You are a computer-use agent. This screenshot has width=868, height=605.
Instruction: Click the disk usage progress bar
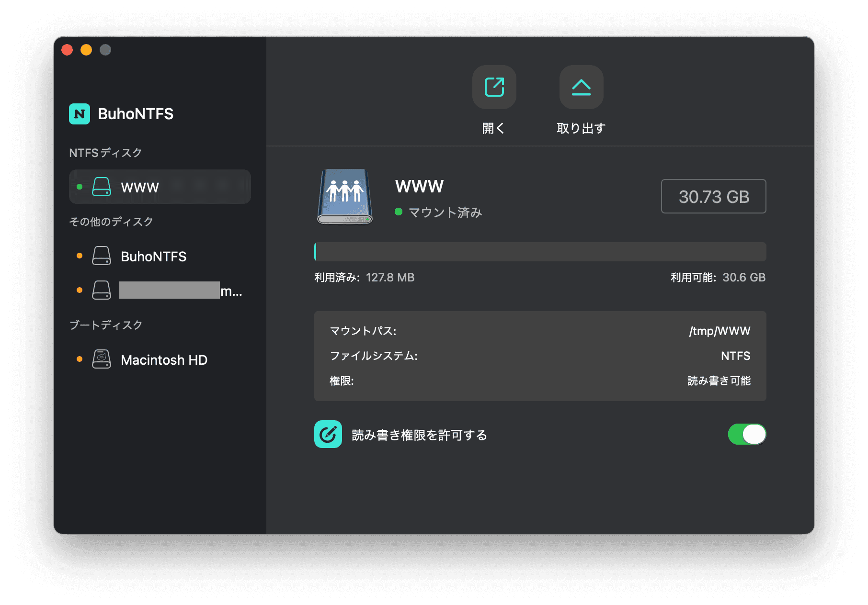(540, 252)
